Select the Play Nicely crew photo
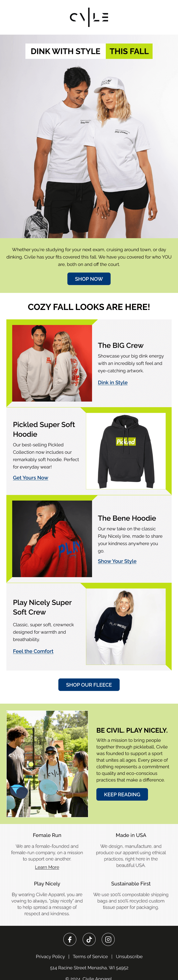Viewport: 178px width, 980px height. pos(126,626)
